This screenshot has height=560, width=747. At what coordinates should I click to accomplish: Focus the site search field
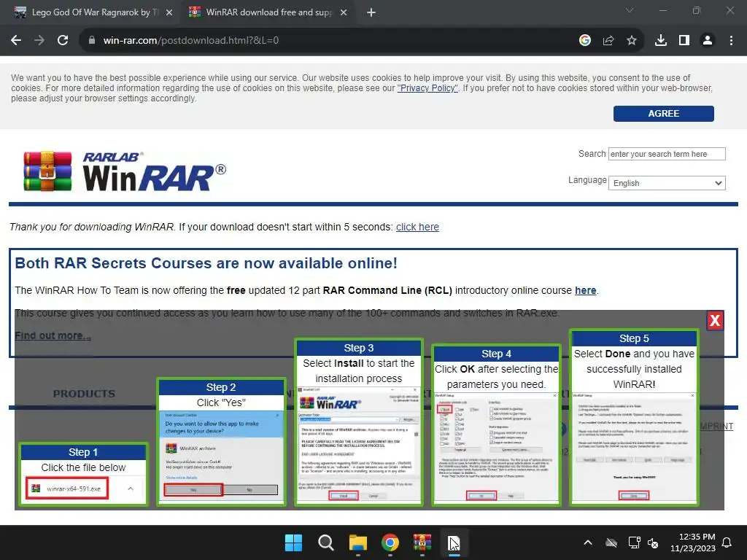click(667, 154)
